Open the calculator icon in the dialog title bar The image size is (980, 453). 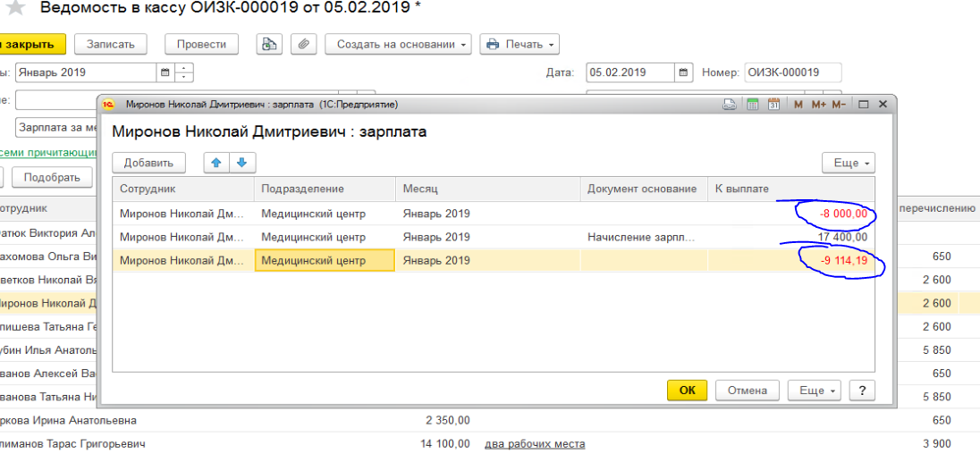pos(752,105)
